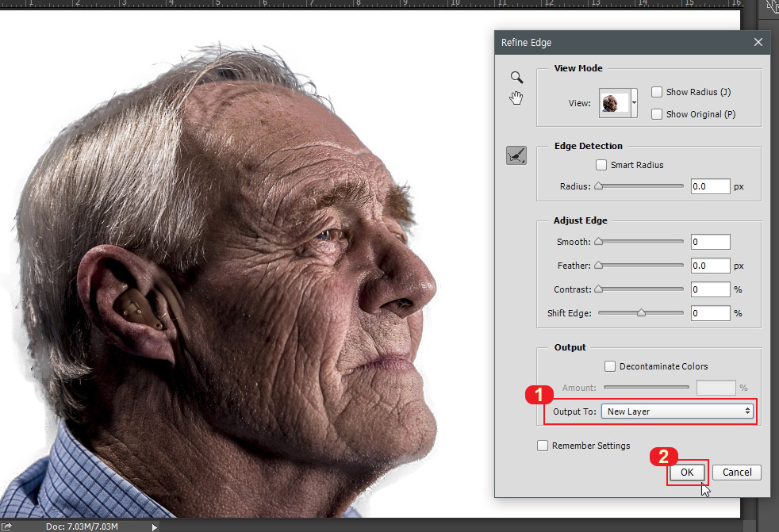Select the Zoom tool in Refine Edge
The image size is (779, 532).
point(516,77)
